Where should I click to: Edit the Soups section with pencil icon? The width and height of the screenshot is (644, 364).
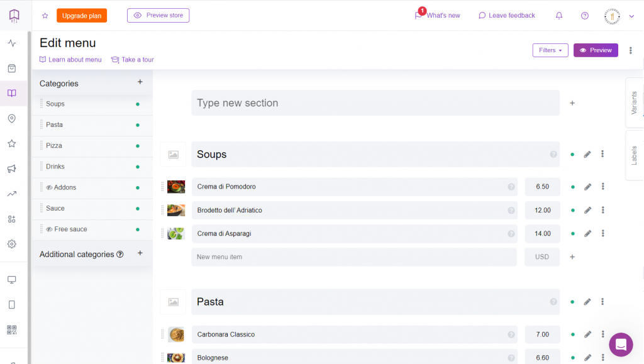point(587,154)
